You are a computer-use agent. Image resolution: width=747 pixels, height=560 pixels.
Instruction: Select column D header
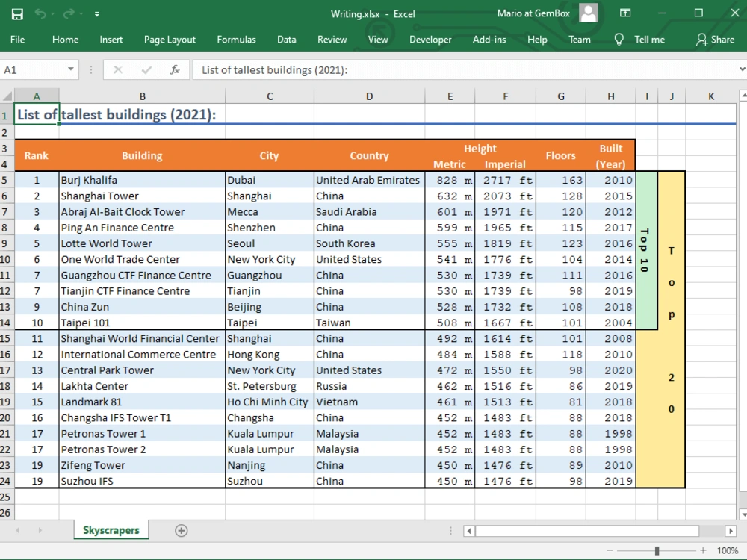coord(369,96)
